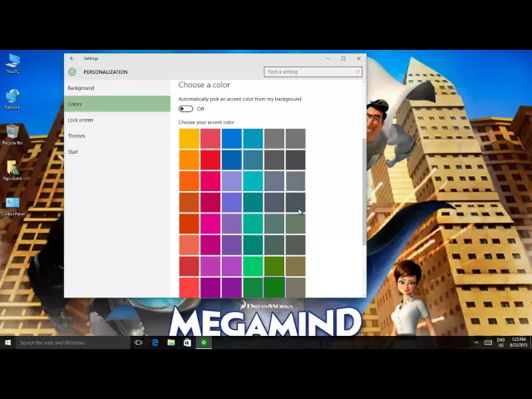Viewport: 532px width, 399px height.
Task: Open the Start section in sidebar
Action: tap(117, 151)
